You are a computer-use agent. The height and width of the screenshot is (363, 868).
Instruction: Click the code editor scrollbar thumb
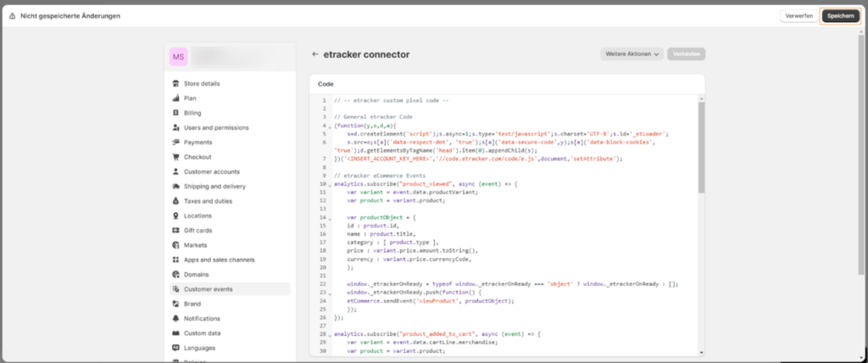coord(701,148)
